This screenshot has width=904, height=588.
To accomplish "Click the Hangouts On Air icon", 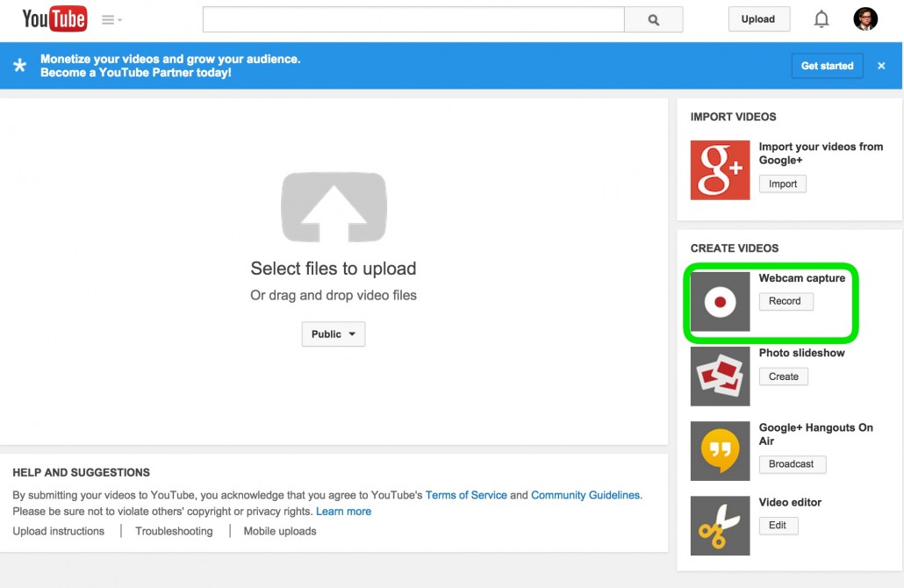I will point(720,451).
